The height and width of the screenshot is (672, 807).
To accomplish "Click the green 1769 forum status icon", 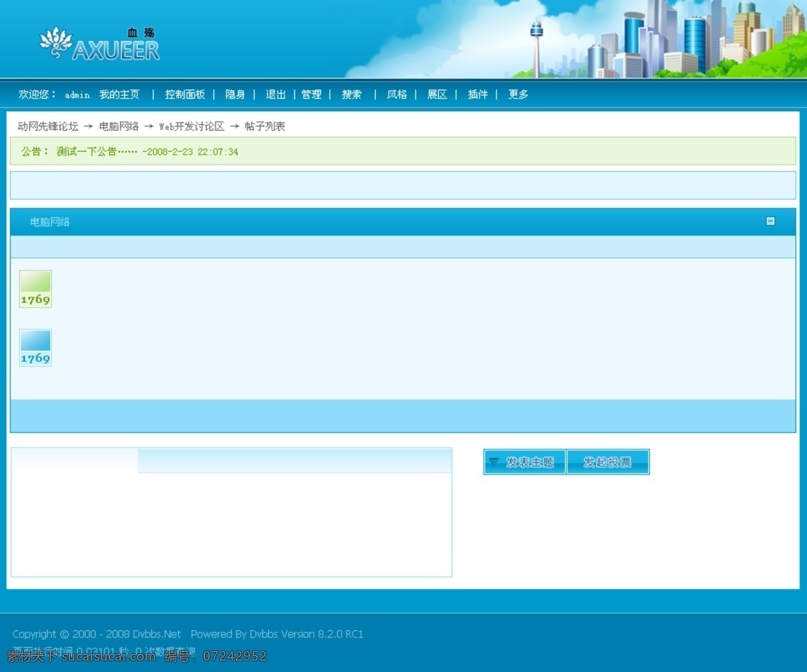I will [x=36, y=289].
